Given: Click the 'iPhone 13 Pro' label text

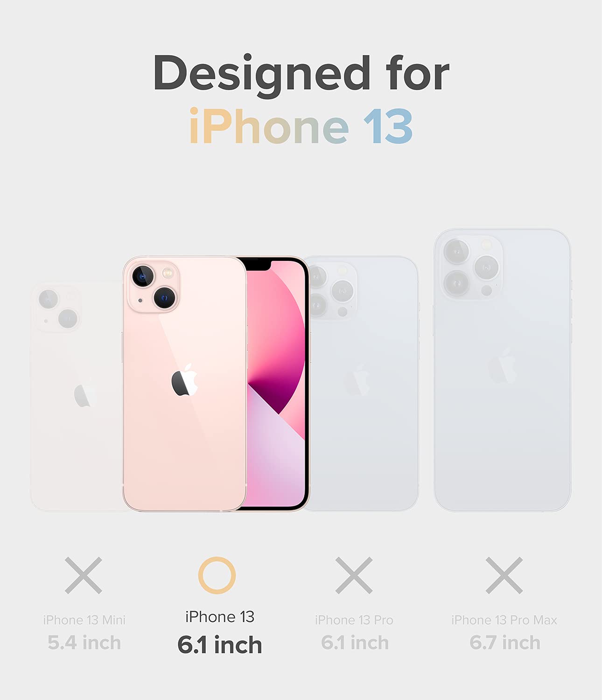Looking at the screenshot, I should click(x=354, y=620).
